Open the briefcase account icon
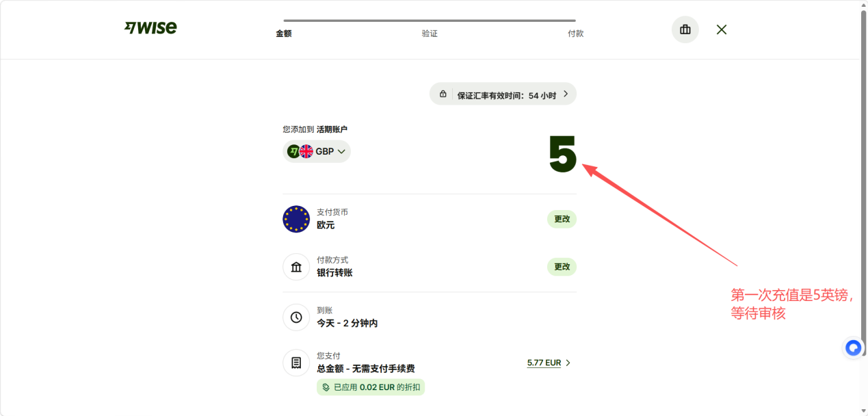This screenshot has height=416, width=868. pyautogui.click(x=685, y=29)
